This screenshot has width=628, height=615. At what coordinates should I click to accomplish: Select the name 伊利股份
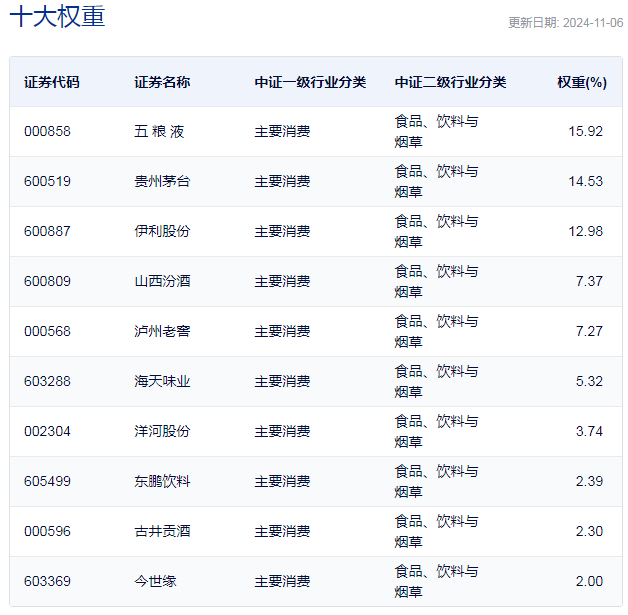[162, 231]
